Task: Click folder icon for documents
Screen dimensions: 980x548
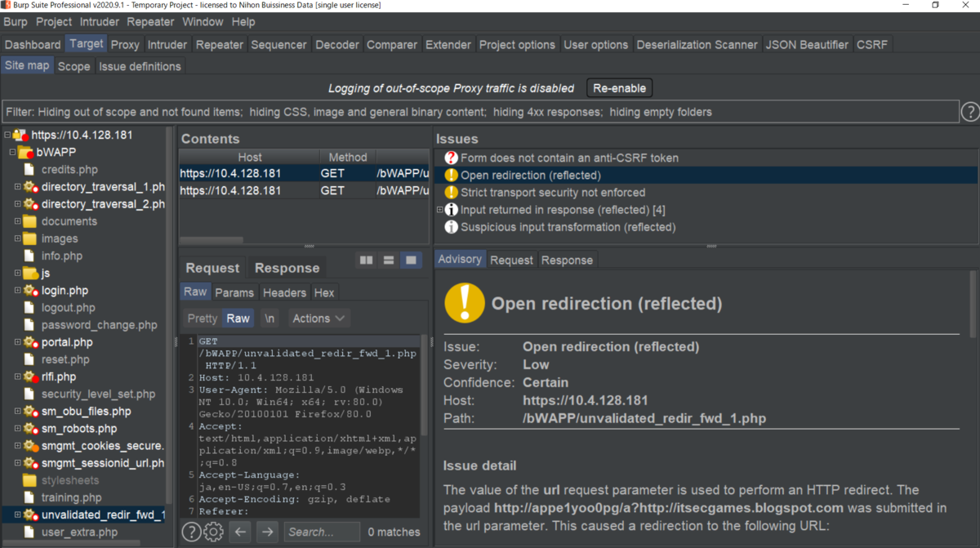Action: pos(29,221)
